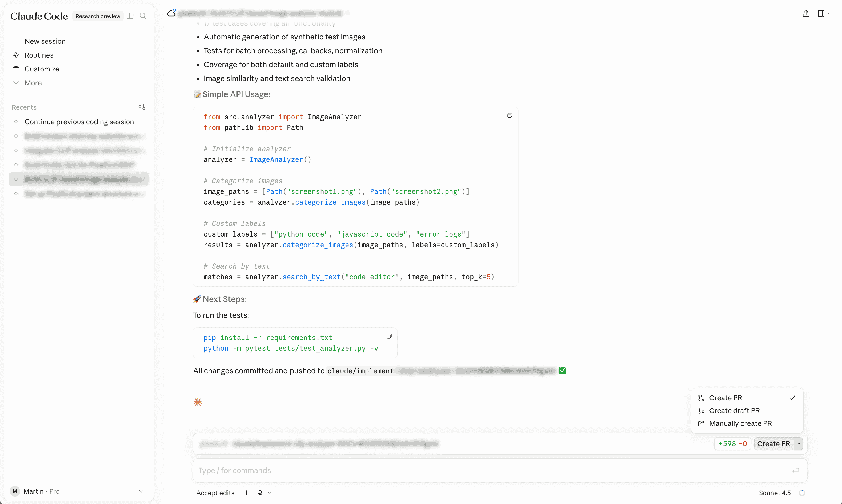842x504 pixels.
Task: Open the panel layout dropdown at top right
Action: (824, 14)
